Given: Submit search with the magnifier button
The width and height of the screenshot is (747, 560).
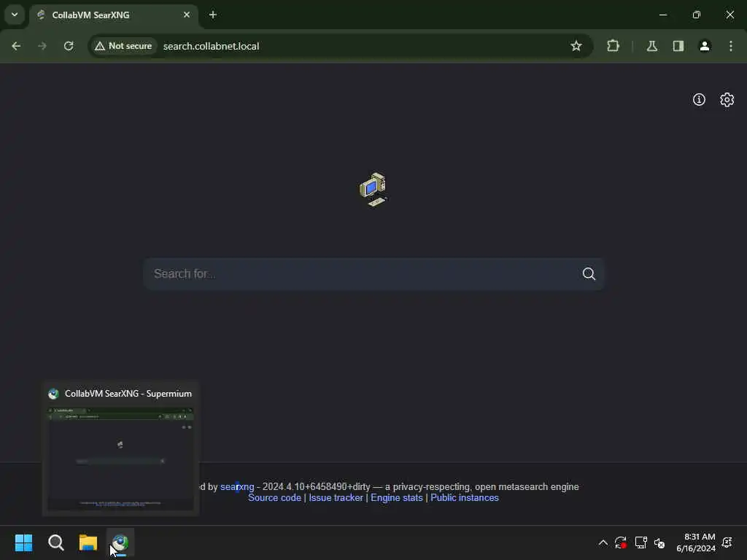Looking at the screenshot, I should pyautogui.click(x=589, y=274).
